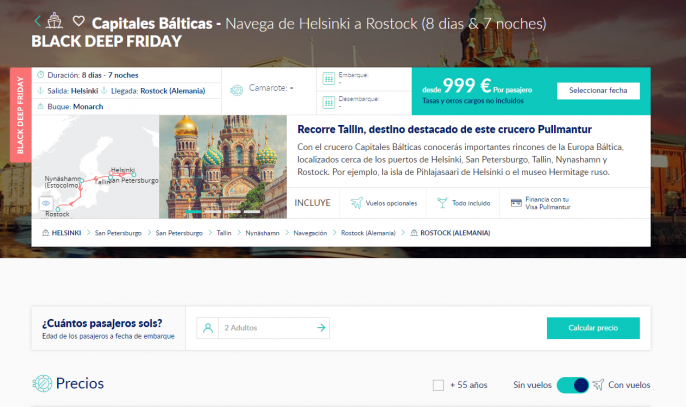Image resolution: width=686 pixels, height=407 pixels.
Task: Click the cruise ship icon in header
Action: pyautogui.click(x=55, y=20)
